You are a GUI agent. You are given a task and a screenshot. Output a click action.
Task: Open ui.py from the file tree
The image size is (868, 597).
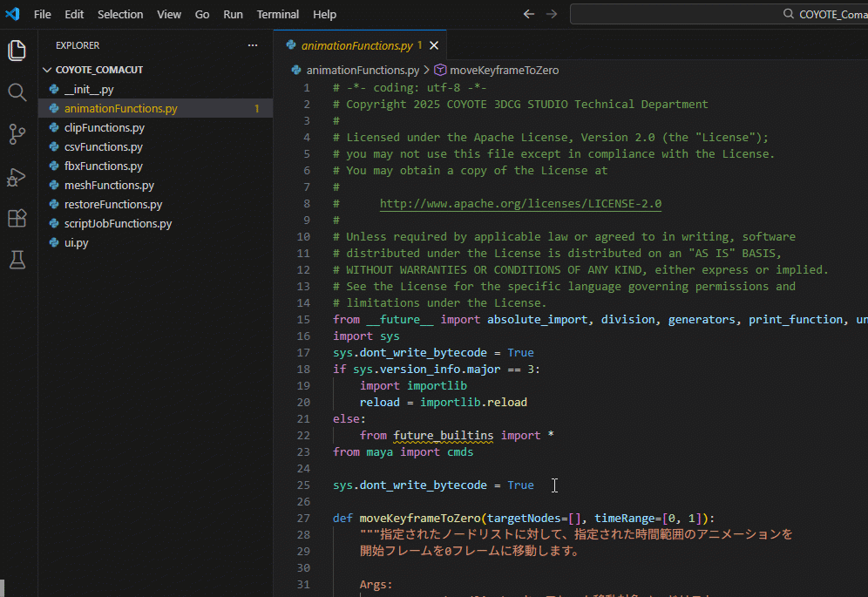[76, 243]
